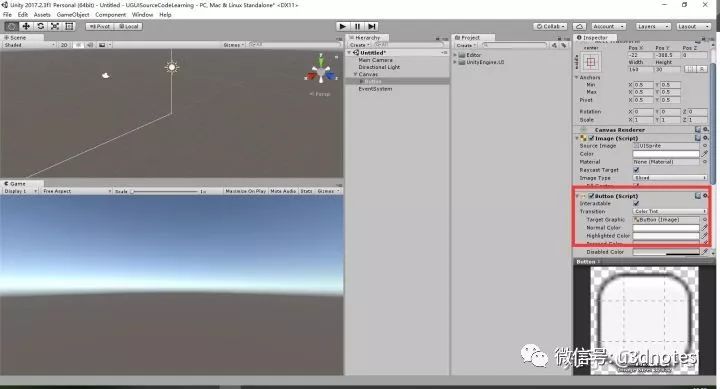This screenshot has height=389, width=720.
Task: Open the Transition Color Tint dropdown
Action: coord(670,211)
